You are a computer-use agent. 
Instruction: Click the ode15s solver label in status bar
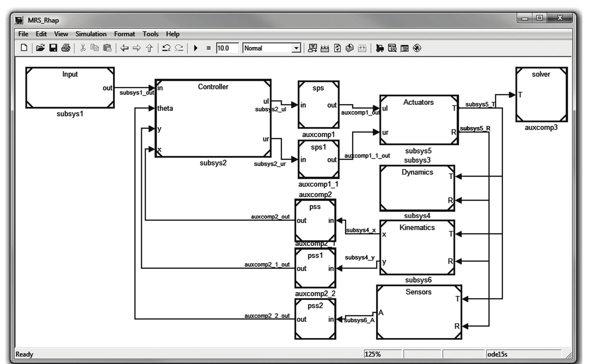497,354
